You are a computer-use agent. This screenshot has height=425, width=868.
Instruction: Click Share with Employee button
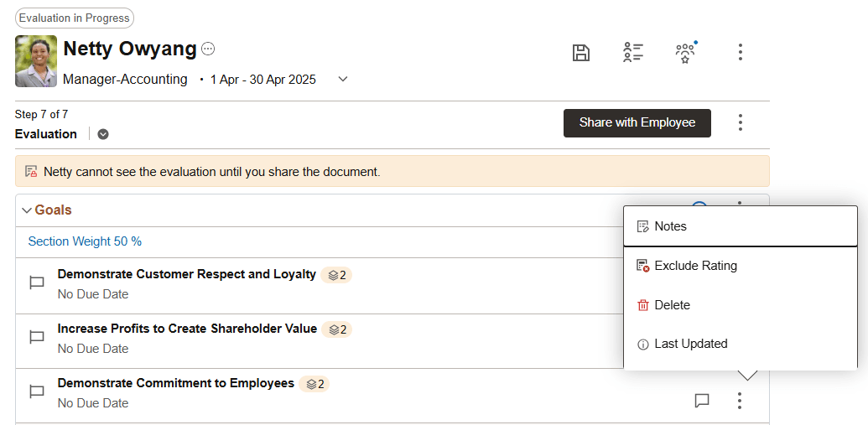point(637,123)
